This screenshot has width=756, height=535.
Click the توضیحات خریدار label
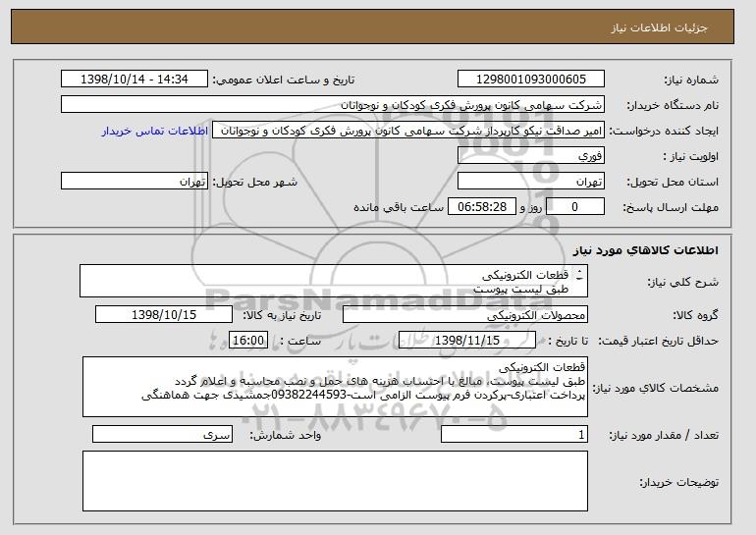[x=678, y=482]
